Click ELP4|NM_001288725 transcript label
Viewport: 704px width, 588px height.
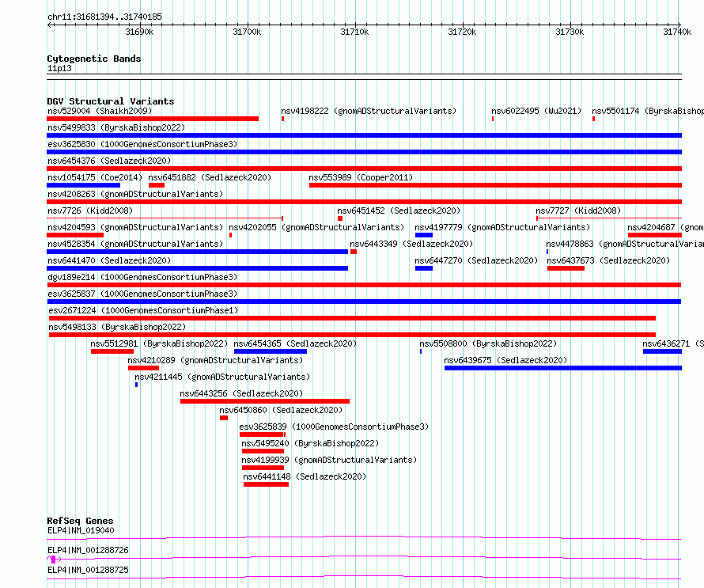[88, 570]
